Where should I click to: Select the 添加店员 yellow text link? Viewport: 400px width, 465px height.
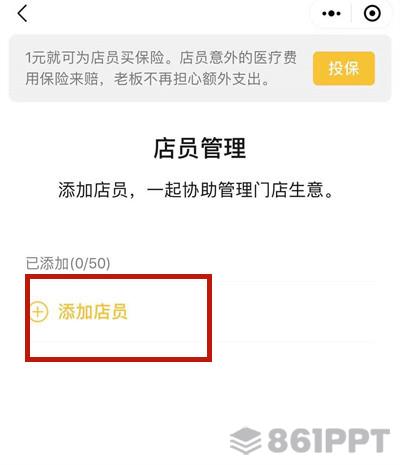click(x=93, y=312)
